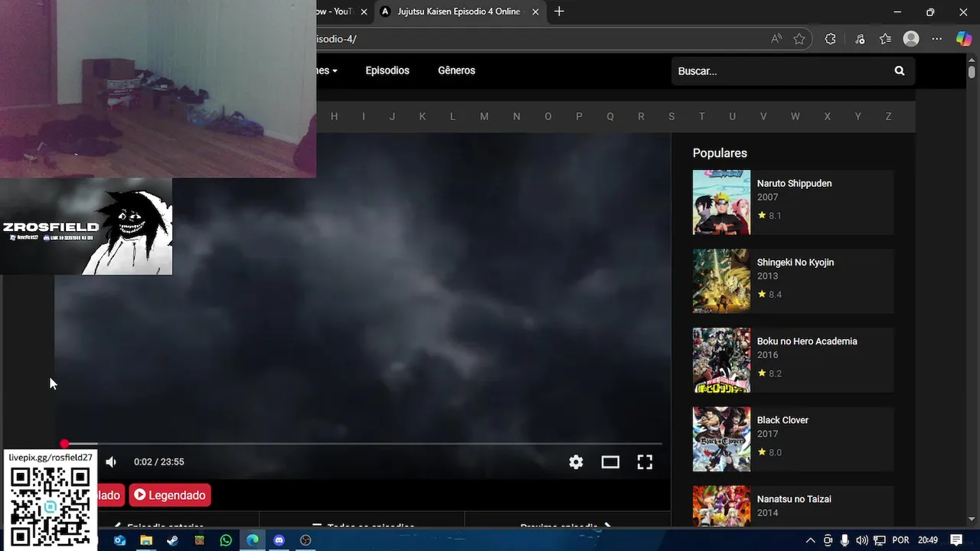This screenshot has width=980, height=551.
Task: Open the Favorites list icon in browser toolbar
Action: tap(886, 39)
